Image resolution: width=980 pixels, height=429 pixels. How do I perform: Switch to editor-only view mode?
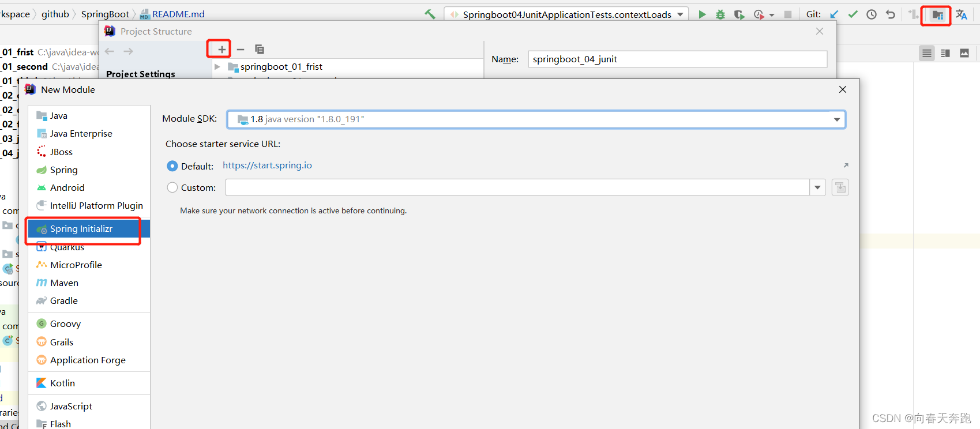click(927, 53)
